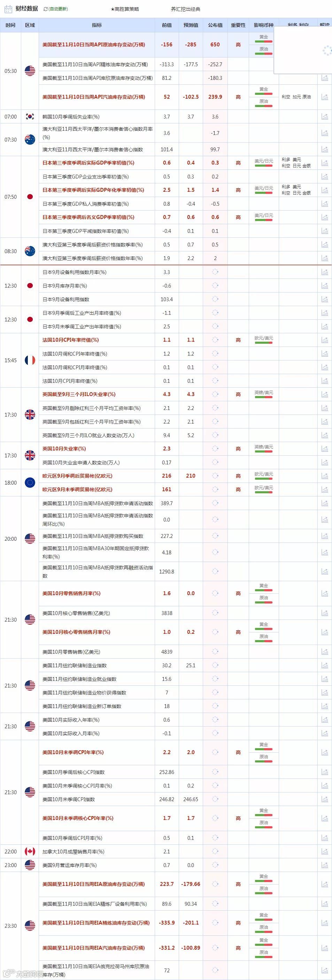This screenshot has height=980, width=332.
Task: Open chart icon for 韩国10月季调后失业率 row
Action: (324, 117)
